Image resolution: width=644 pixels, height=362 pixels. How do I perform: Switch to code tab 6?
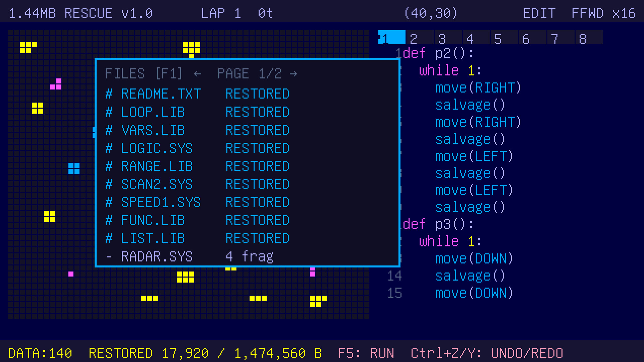(533, 38)
